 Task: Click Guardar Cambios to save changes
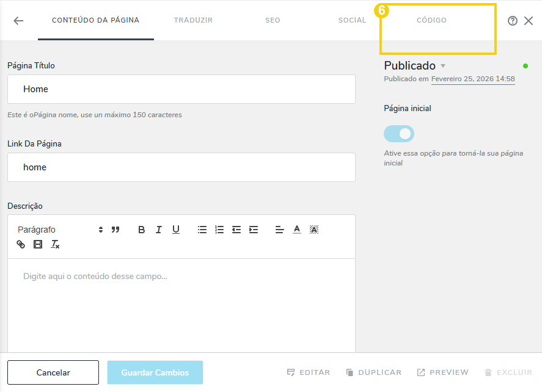tap(155, 372)
